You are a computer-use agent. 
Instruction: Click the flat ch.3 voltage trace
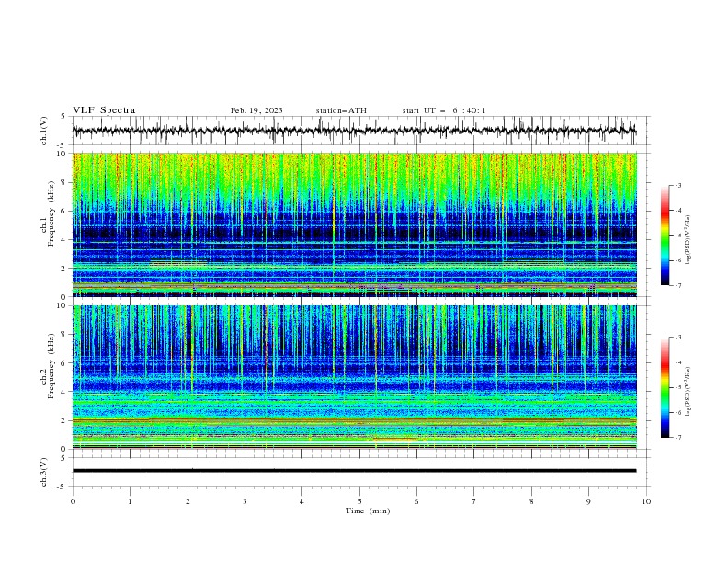(354, 471)
